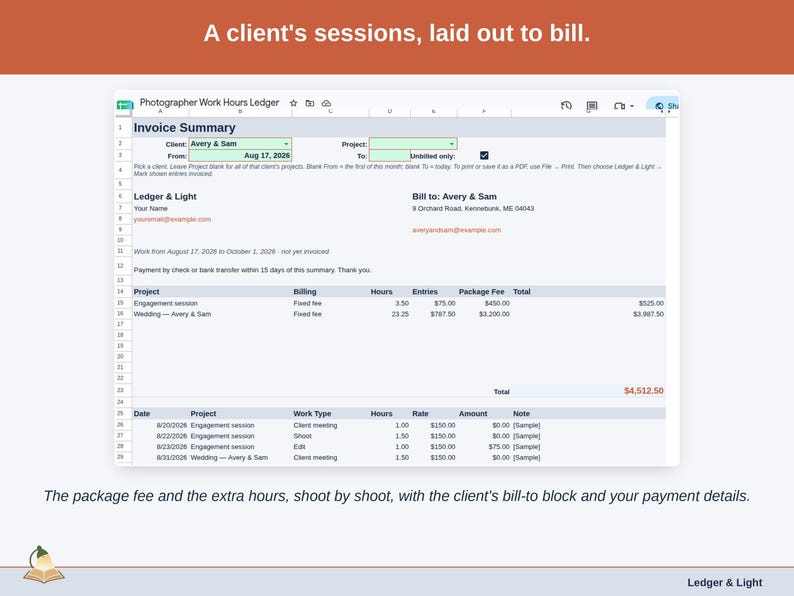Check the cloud save status icon
This screenshot has height=596, width=794.
(327, 103)
